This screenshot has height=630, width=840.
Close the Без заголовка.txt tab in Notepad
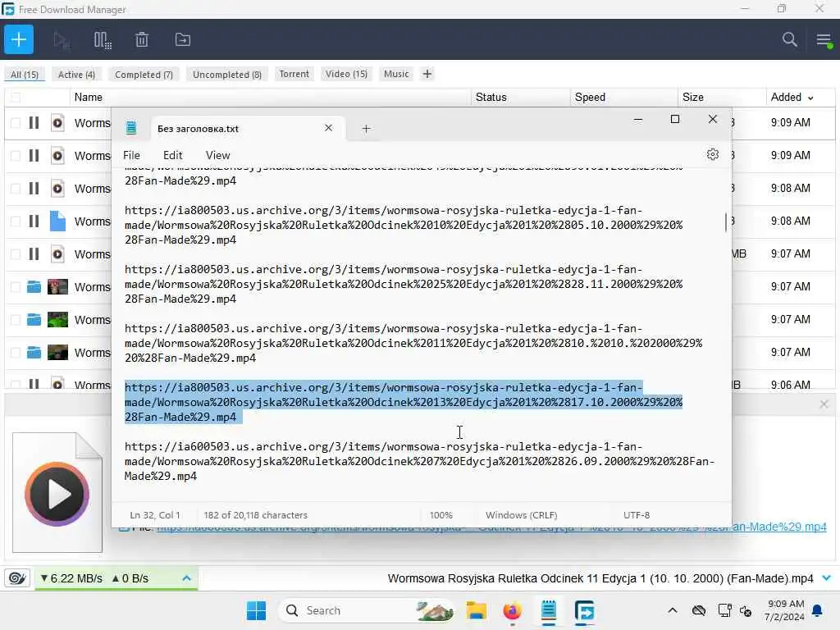pos(328,128)
